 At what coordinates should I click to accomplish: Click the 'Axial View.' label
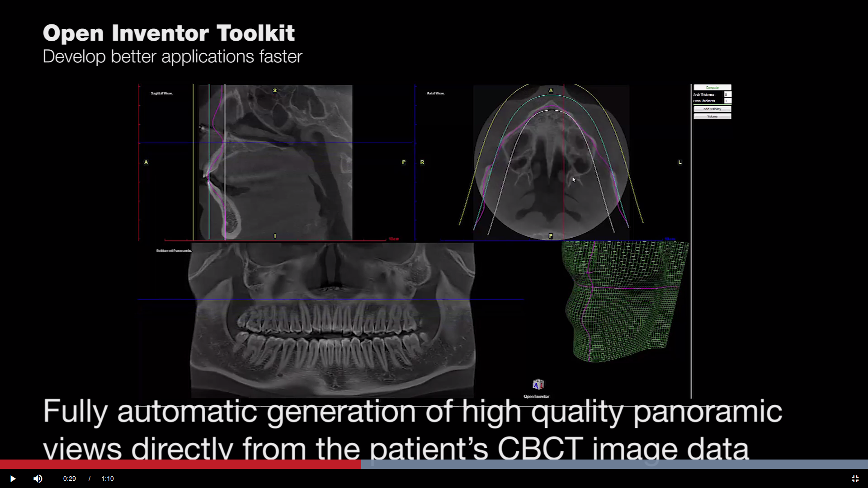[436, 93]
